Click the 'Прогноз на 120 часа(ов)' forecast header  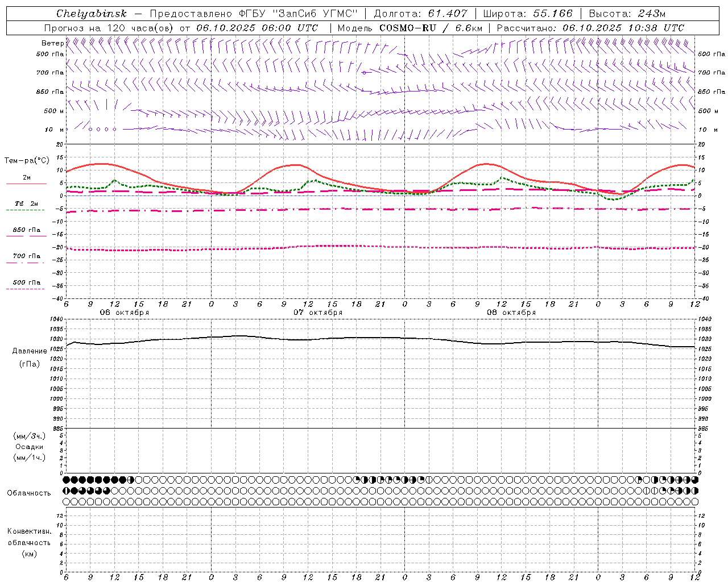109,28
